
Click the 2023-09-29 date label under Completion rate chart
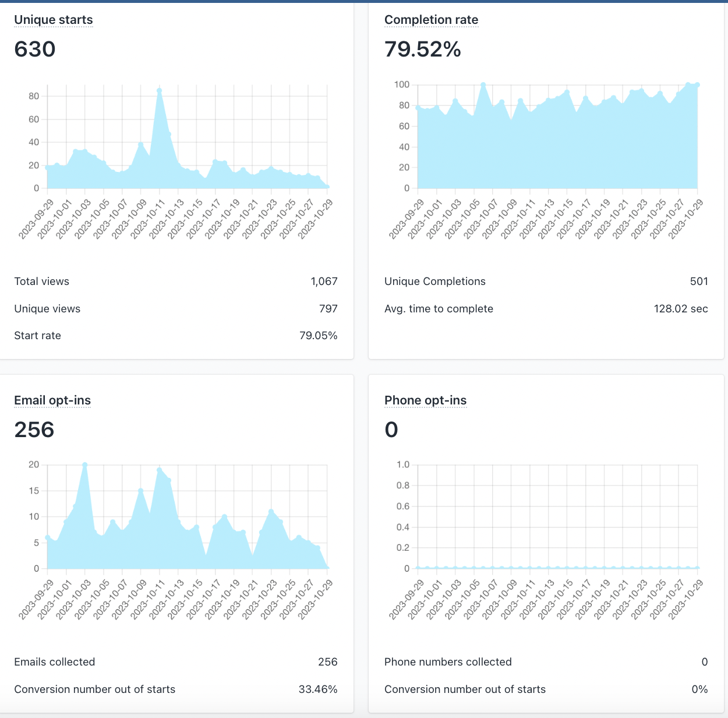(x=405, y=219)
